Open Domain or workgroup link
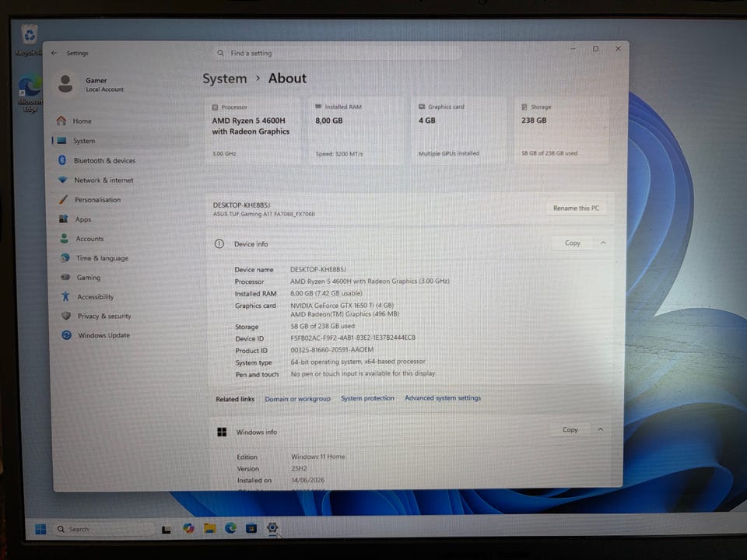The image size is (747, 560). click(298, 398)
